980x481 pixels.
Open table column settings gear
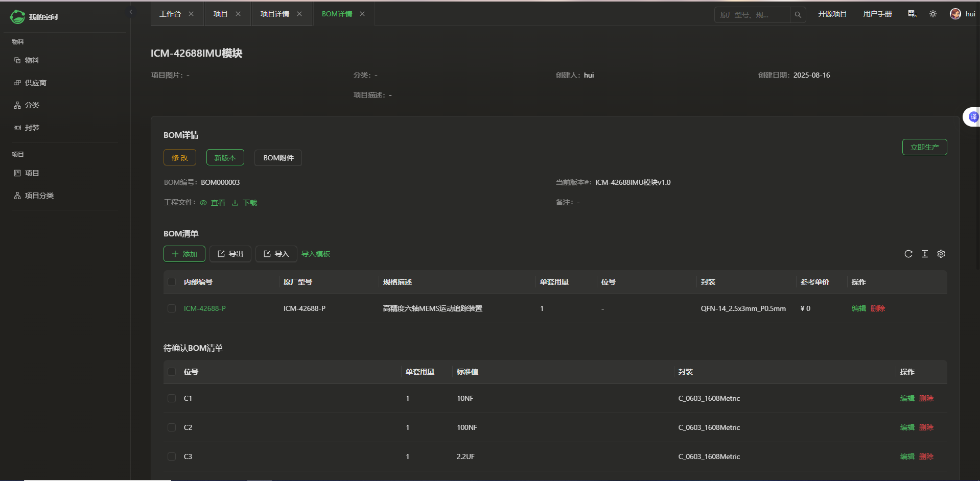[941, 254]
